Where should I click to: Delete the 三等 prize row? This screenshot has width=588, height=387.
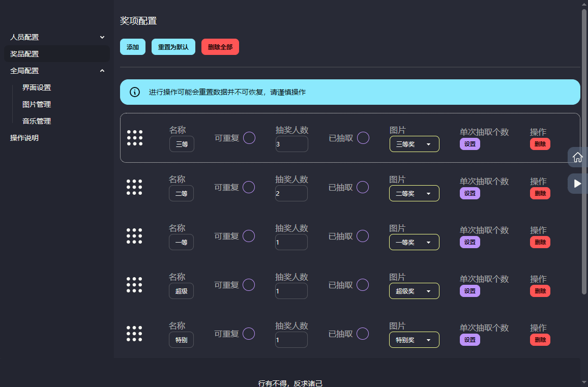(x=540, y=144)
